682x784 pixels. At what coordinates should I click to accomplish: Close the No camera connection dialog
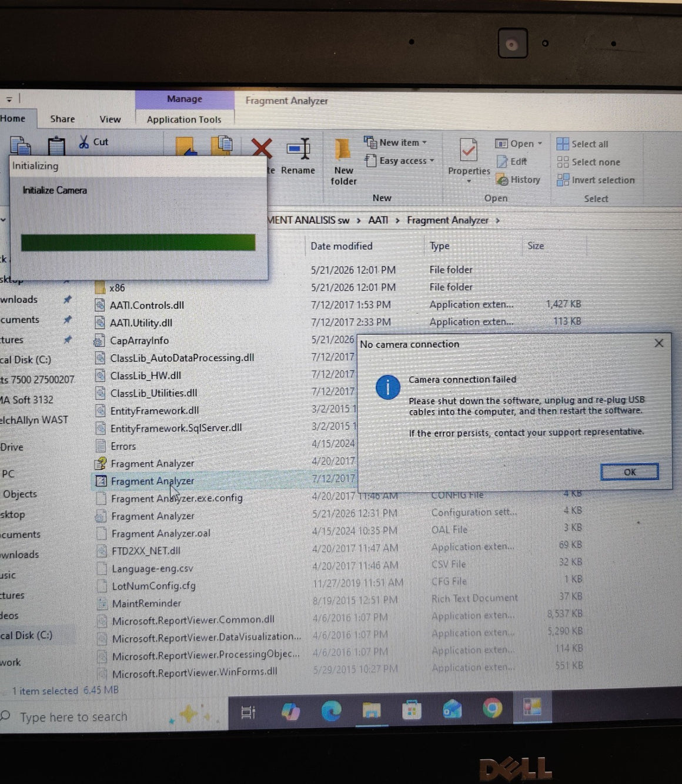pos(659,343)
